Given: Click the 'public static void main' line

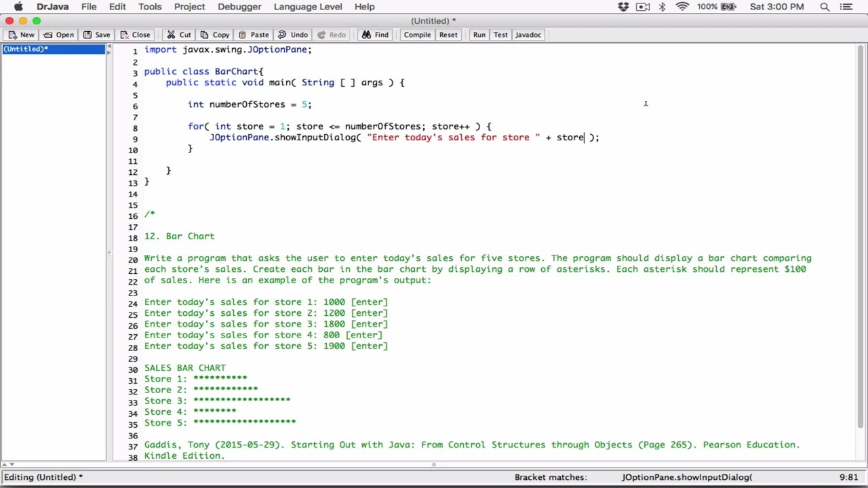Looking at the screenshot, I should coord(285,83).
